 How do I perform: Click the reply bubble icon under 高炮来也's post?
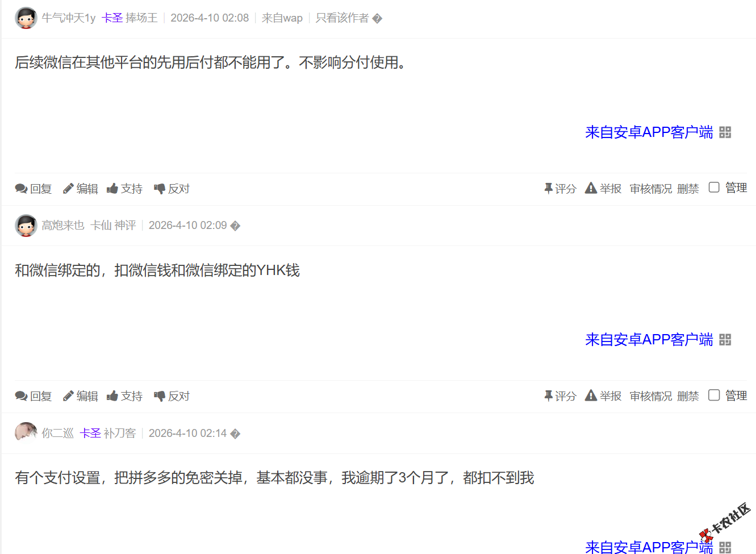[x=21, y=395]
